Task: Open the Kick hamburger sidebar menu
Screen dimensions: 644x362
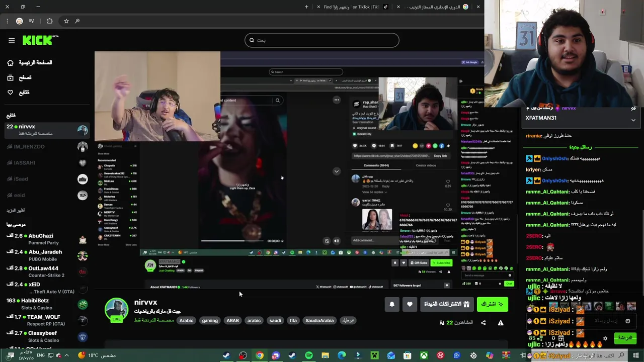Action: [12, 40]
